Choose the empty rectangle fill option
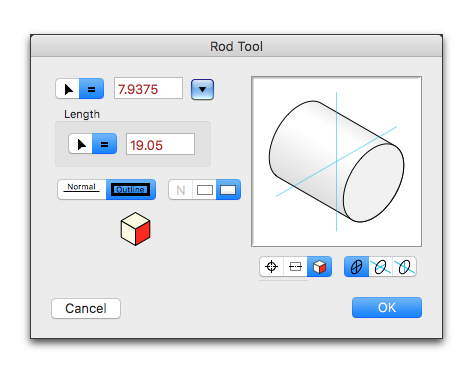The height and width of the screenshot is (371, 474). pos(205,190)
